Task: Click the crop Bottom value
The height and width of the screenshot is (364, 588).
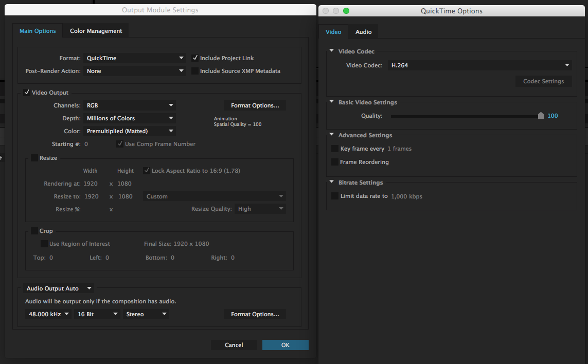Action: coord(172,258)
